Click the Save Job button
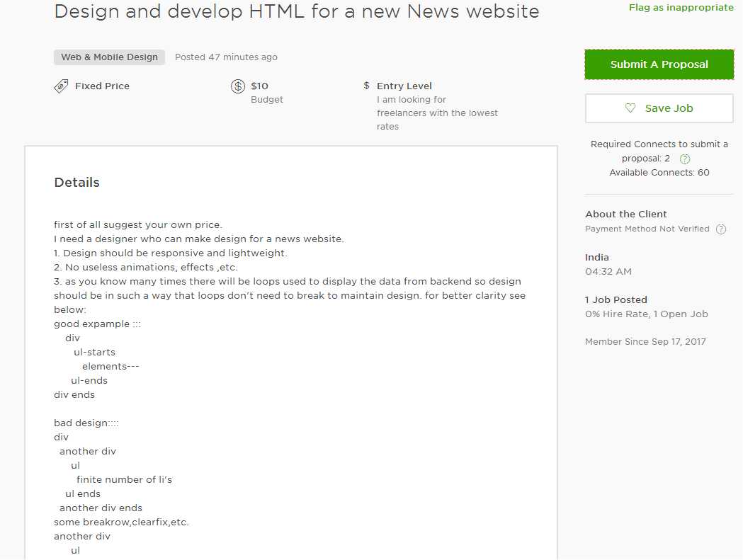 tap(659, 108)
